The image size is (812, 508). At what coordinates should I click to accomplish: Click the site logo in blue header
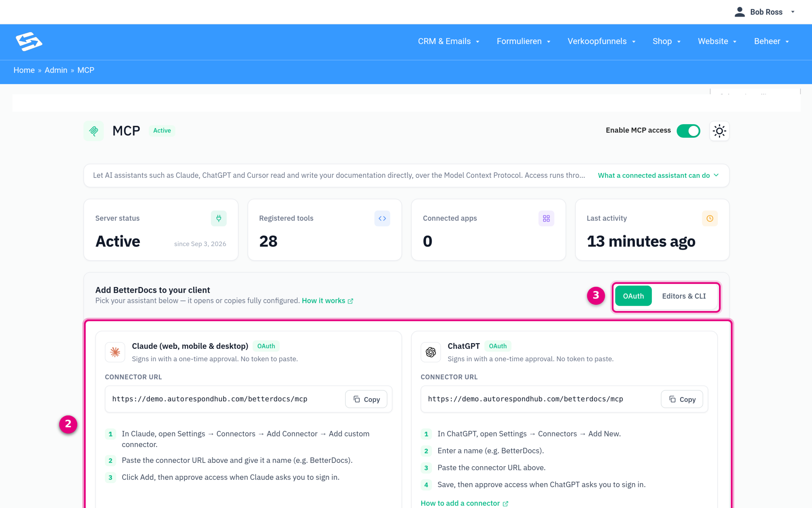coord(29,42)
